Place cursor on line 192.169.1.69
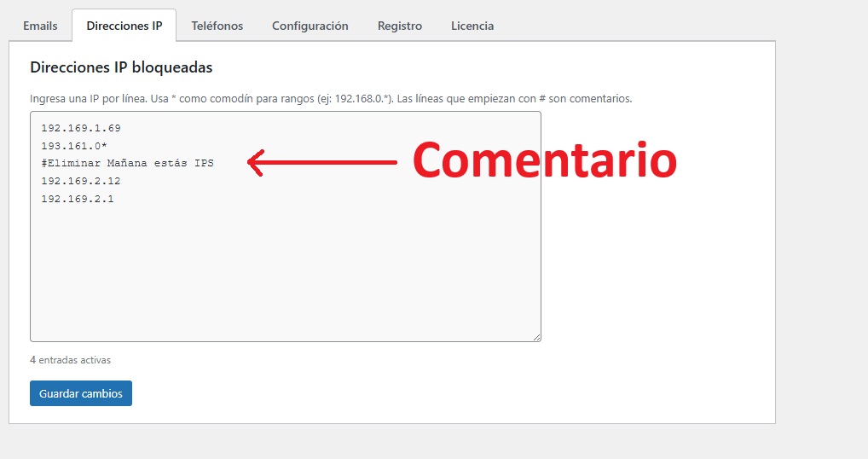 click(x=81, y=128)
